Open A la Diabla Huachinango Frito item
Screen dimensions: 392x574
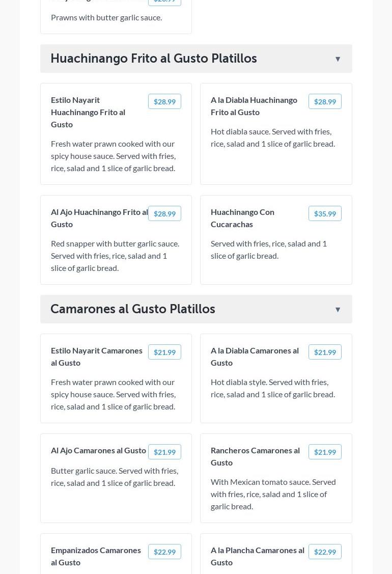[x=254, y=106]
